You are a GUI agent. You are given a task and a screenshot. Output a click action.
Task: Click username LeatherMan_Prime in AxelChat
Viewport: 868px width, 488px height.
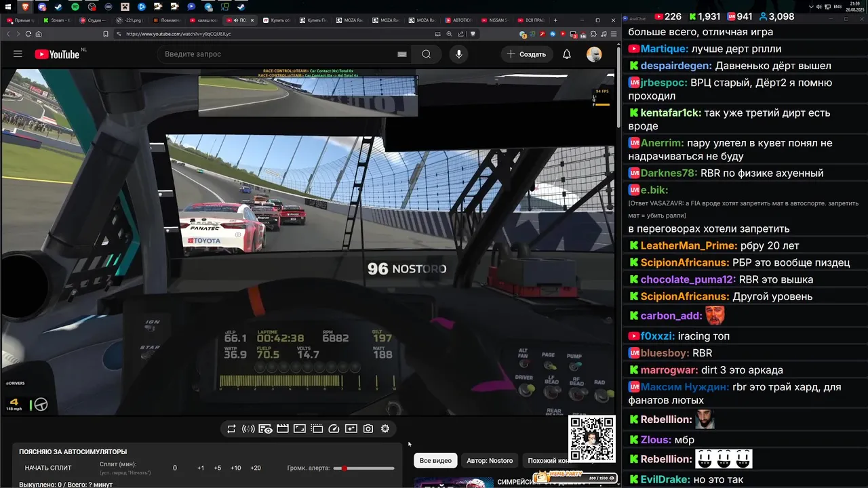[x=689, y=246]
